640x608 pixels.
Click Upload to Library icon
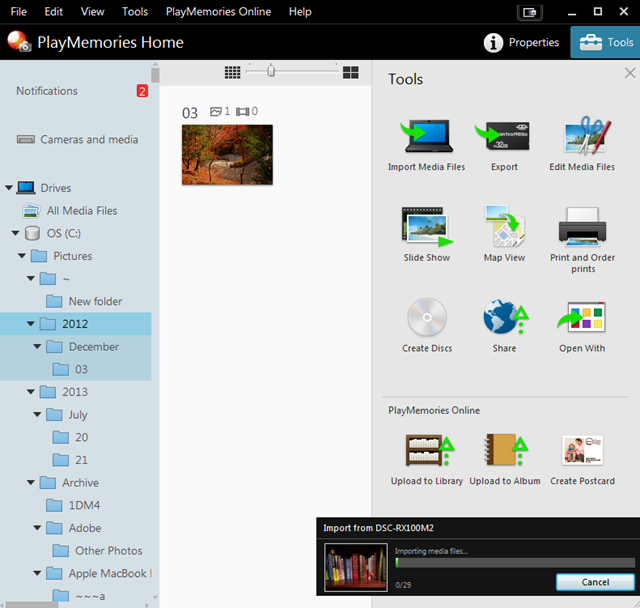pyautogui.click(x=430, y=450)
